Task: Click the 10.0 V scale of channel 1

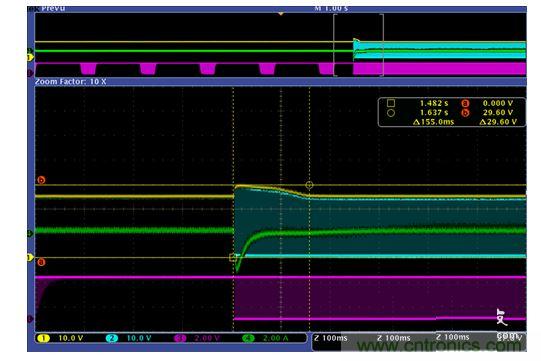Action: [71, 338]
